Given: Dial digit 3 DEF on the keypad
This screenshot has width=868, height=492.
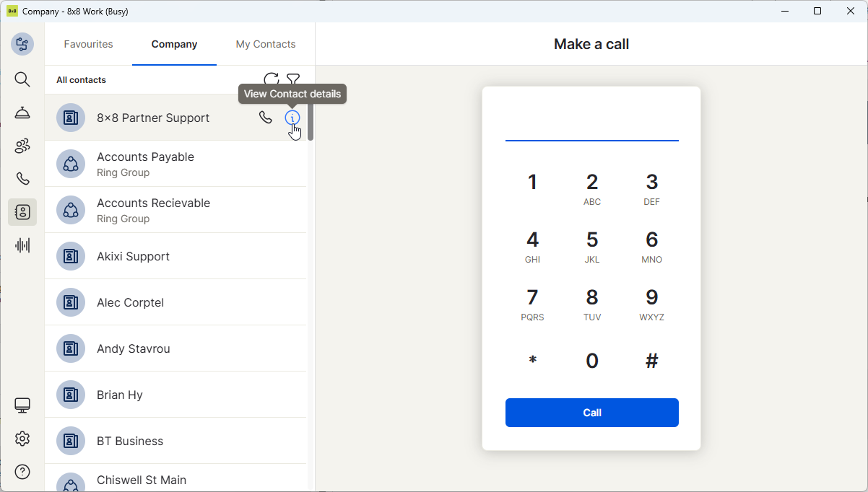Looking at the screenshot, I should click(x=651, y=189).
